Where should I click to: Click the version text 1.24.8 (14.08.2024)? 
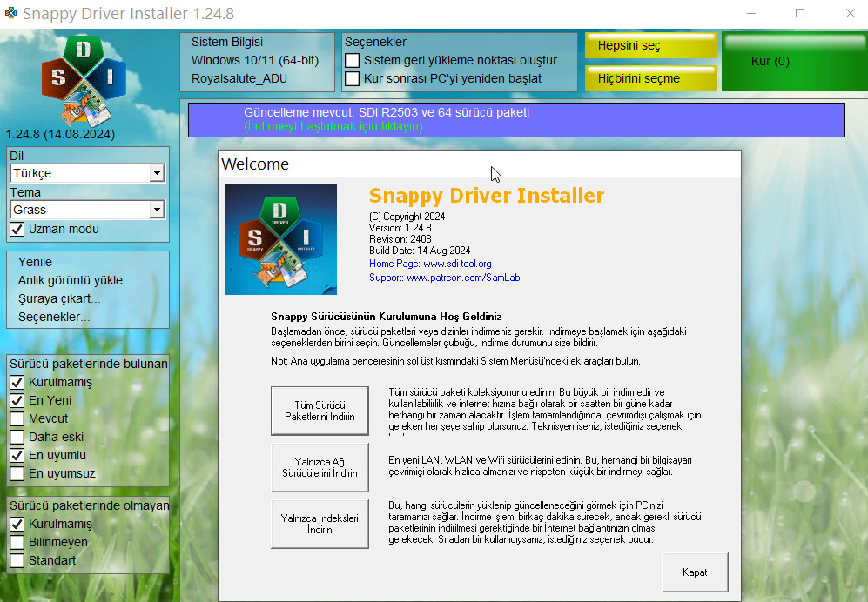(60, 135)
